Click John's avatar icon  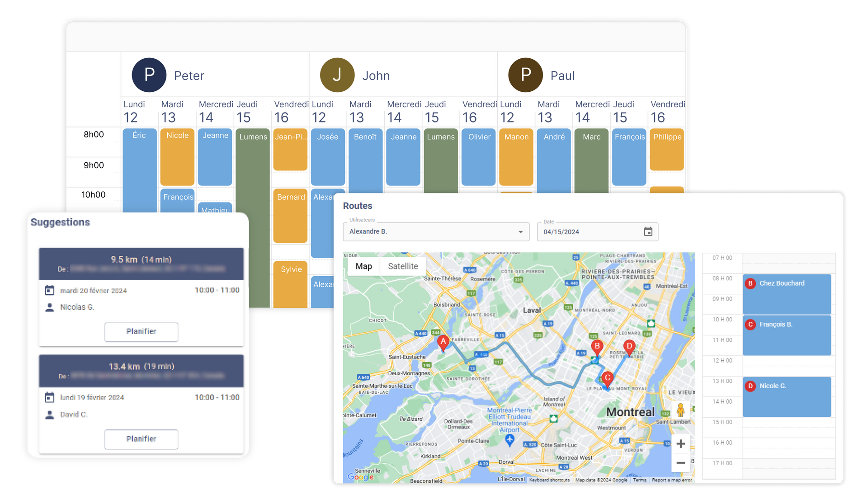pos(337,75)
